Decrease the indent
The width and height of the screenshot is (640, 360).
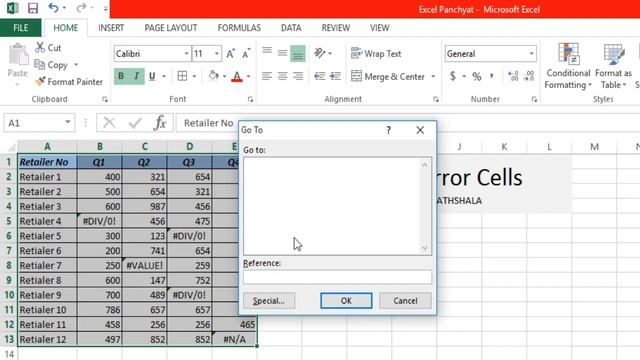[320, 76]
